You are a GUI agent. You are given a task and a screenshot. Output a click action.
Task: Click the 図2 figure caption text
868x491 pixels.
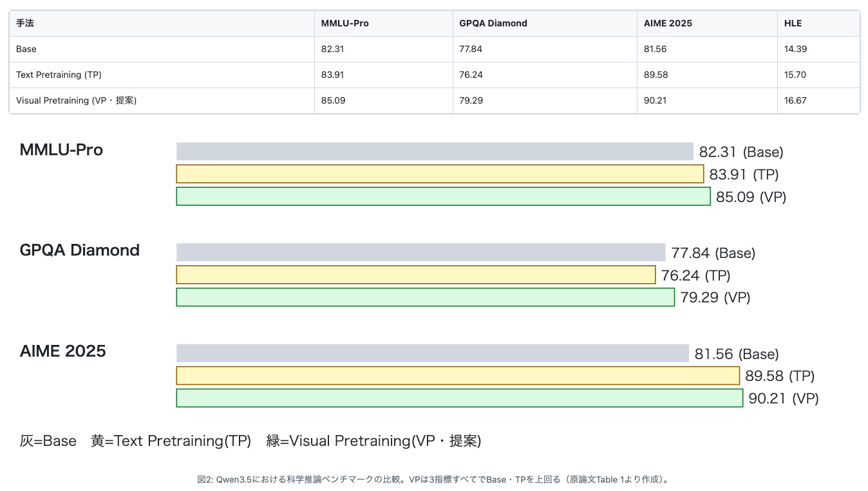(434, 479)
